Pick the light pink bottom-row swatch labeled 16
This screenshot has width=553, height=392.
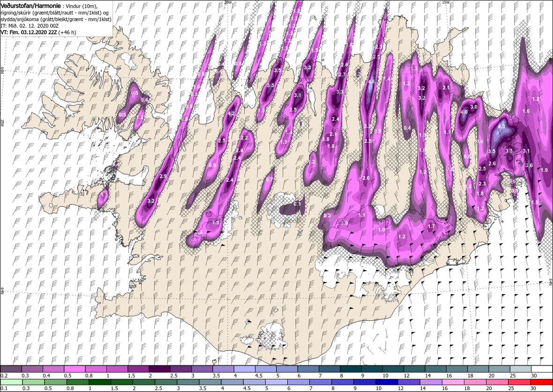(453, 383)
